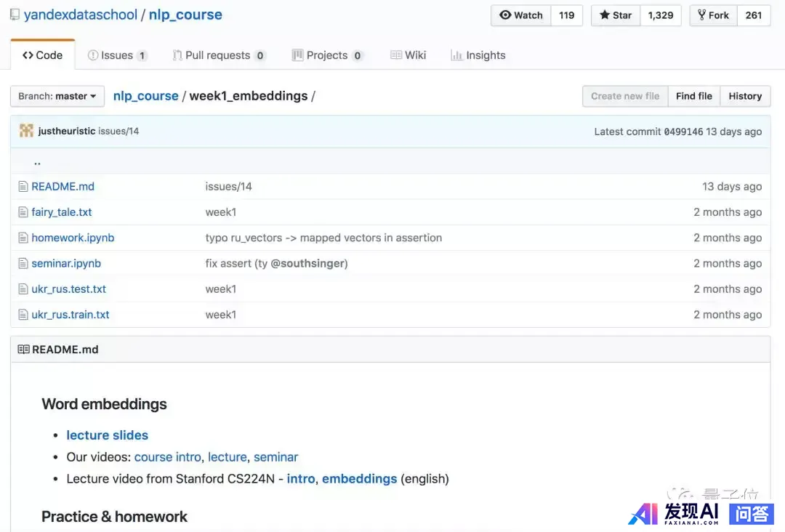Open the History of this folder
Screen dimensions: 785x532
coord(746,96)
